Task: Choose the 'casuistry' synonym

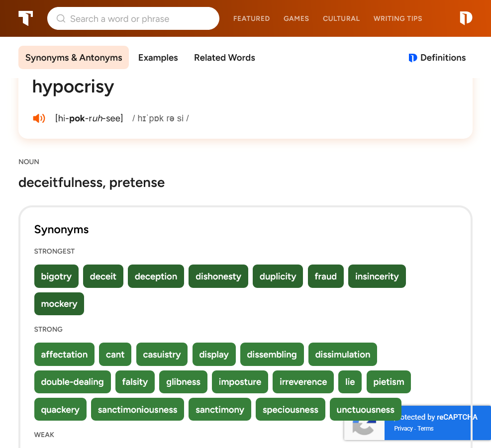Action: 162,355
